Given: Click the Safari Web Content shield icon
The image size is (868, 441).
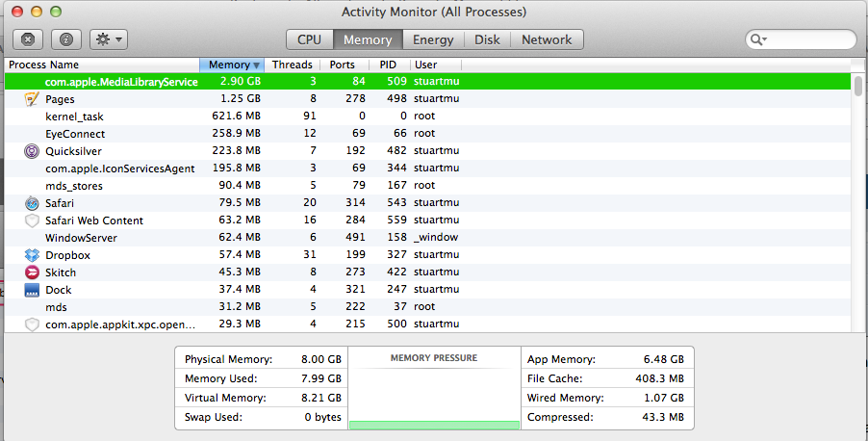Looking at the screenshot, I should (x=32, y=220).
